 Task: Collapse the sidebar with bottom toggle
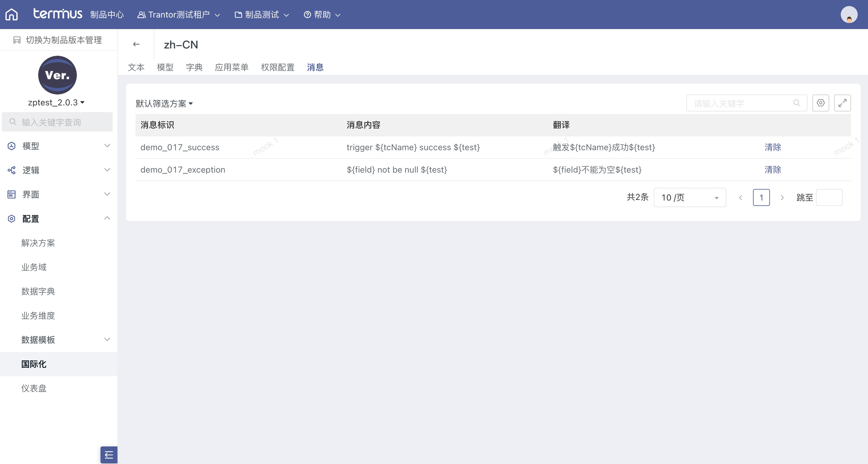[108, 455]
